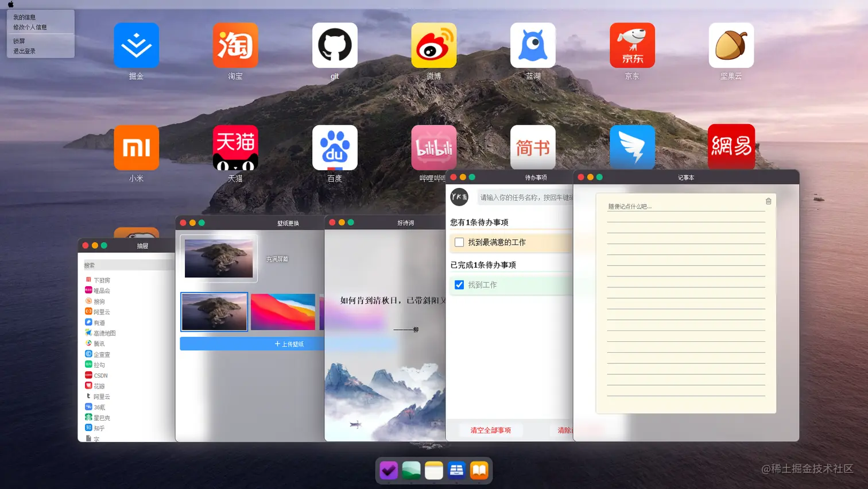Open 拉勾 in the drawer list

[x=95, y=365]
